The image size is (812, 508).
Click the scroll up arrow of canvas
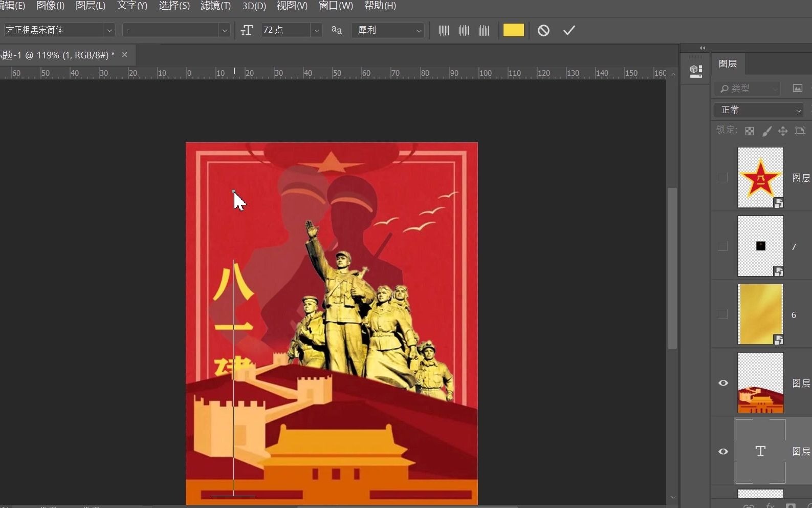(673, 74)
